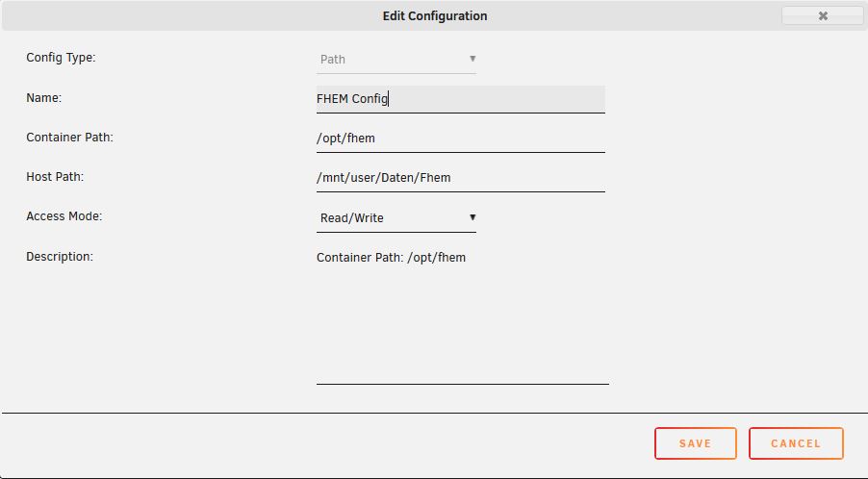Screen dimensions: 868x479
Task: Click the Name label
Action: (43, 98)
